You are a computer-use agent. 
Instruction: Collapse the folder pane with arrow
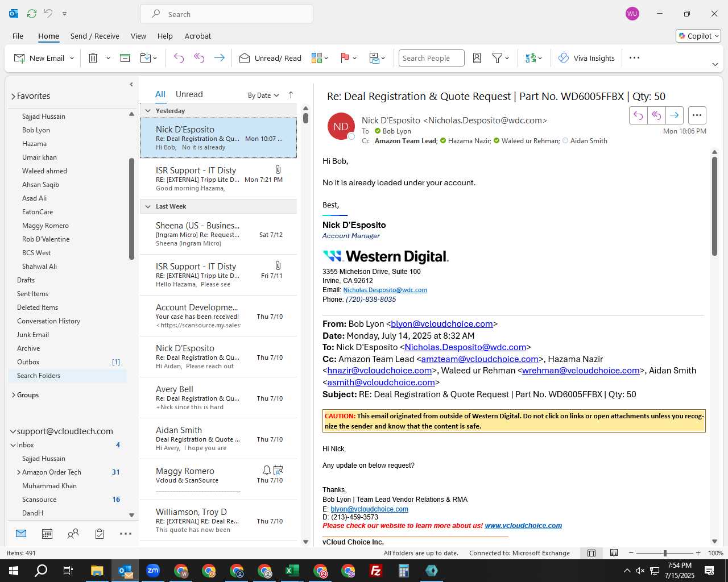(131, 85)
